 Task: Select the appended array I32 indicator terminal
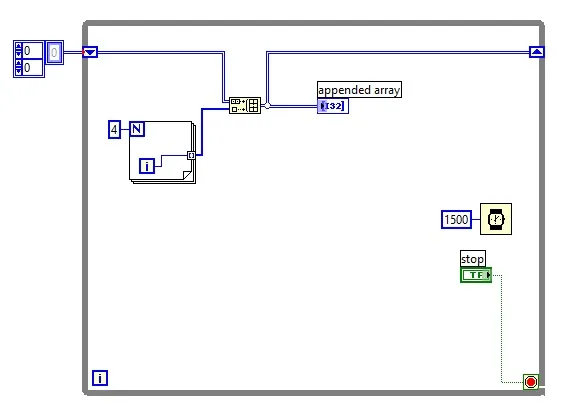tap(333, 106)
